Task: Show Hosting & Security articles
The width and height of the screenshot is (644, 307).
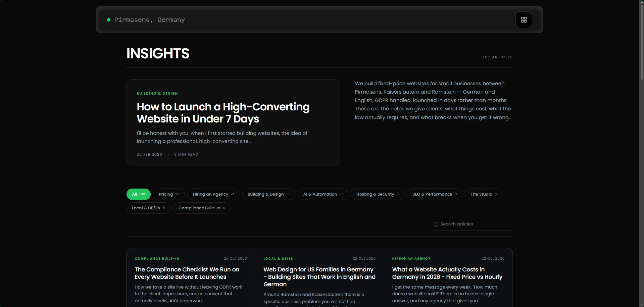Action: click(378, 194)
